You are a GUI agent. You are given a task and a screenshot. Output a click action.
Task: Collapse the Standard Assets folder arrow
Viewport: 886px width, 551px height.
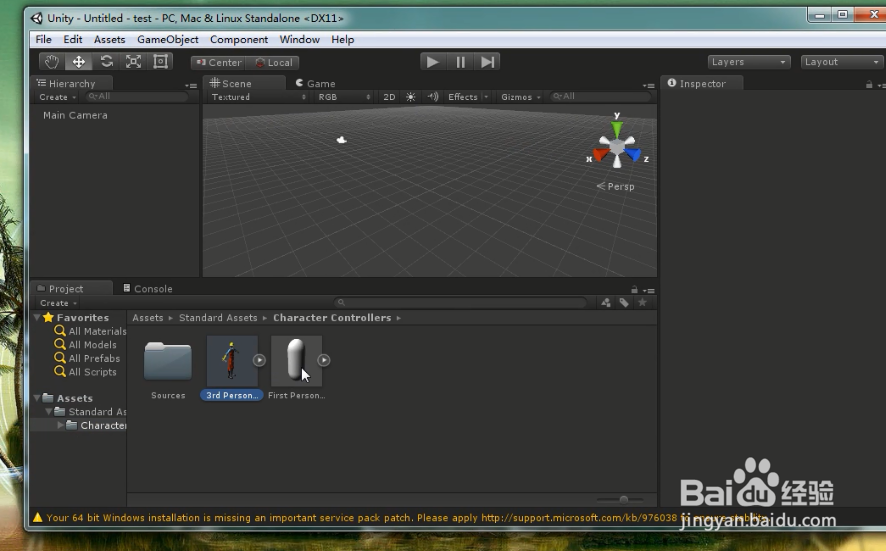click(x=49, y=411)
